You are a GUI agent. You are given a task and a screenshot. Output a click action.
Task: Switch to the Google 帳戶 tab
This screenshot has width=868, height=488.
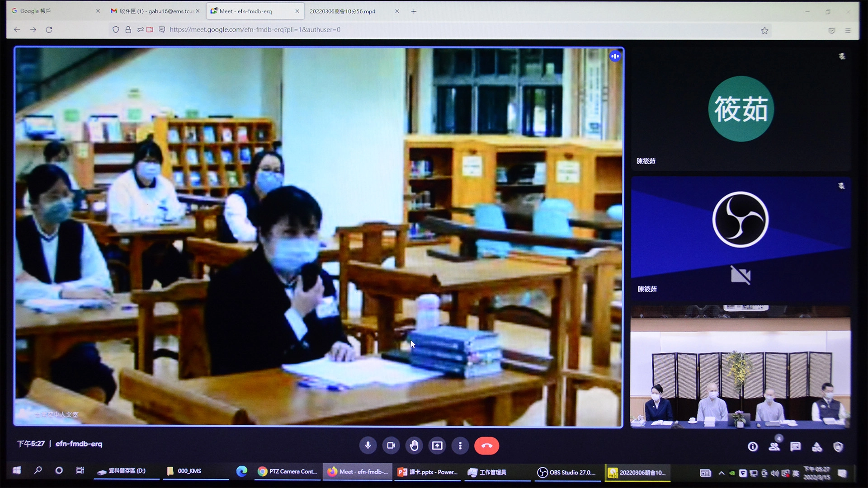coord(55,11)
